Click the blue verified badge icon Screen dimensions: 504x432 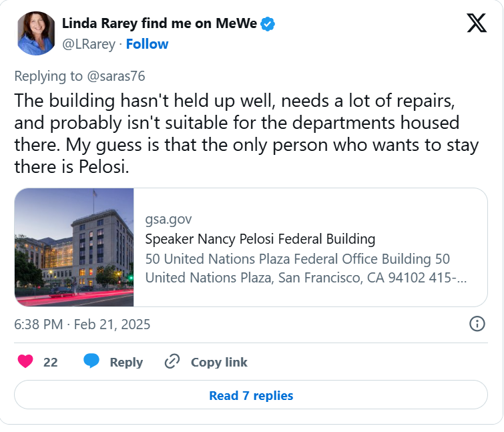(x=268, y=24)
